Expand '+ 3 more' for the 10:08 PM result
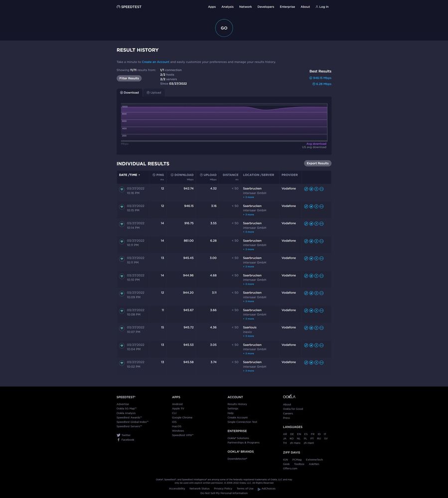Screen dimensions: 448x498 [x=248, y=319]
